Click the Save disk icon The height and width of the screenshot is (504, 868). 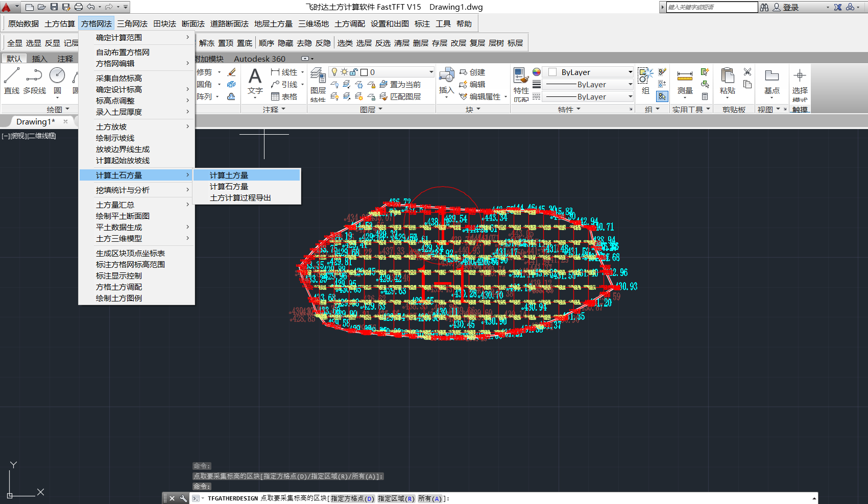[54, 7]
